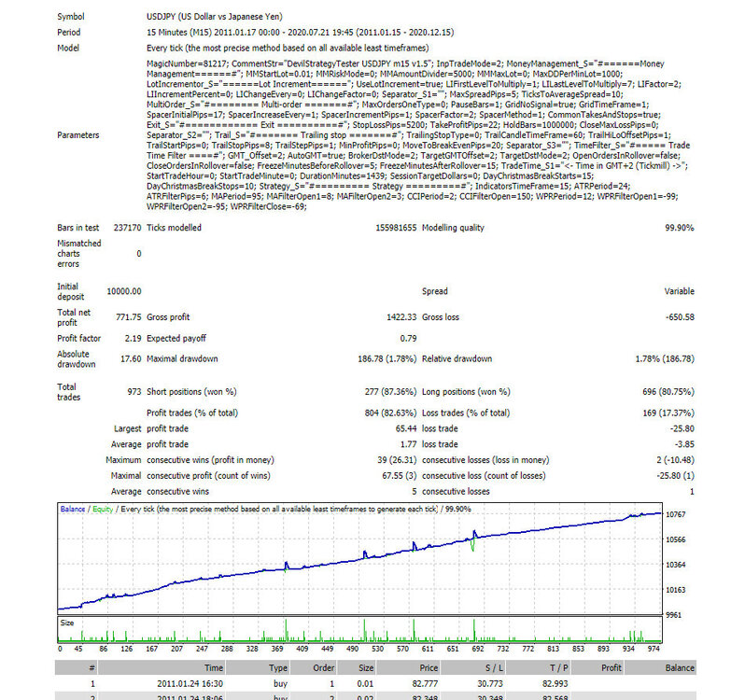This screenshot has height=700, width=731.
Task: Click the green 'Equity' legend label
Action: coord(103,509)
